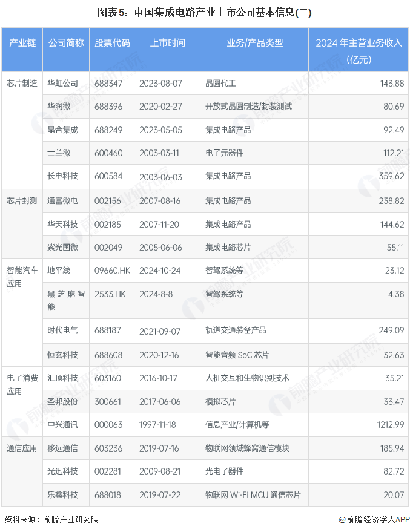Click business type 智能音频 SoC 芯片

(237, 355)
